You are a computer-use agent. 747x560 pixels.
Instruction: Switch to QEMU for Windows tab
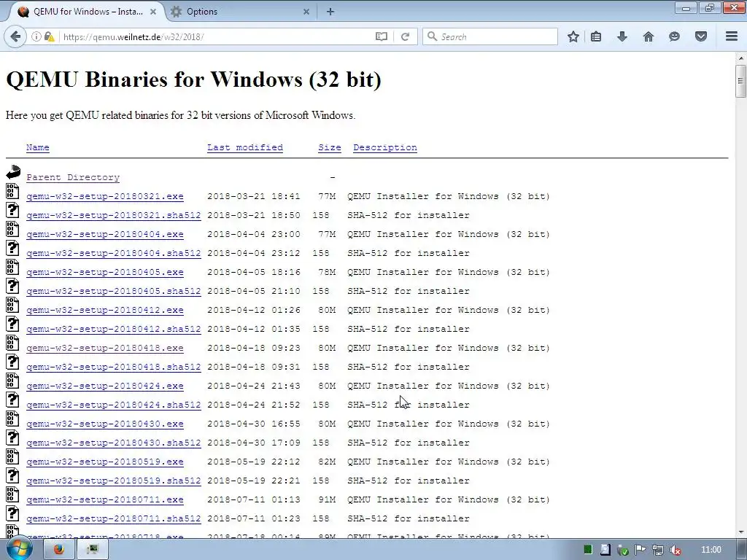(x=88, y=12)
